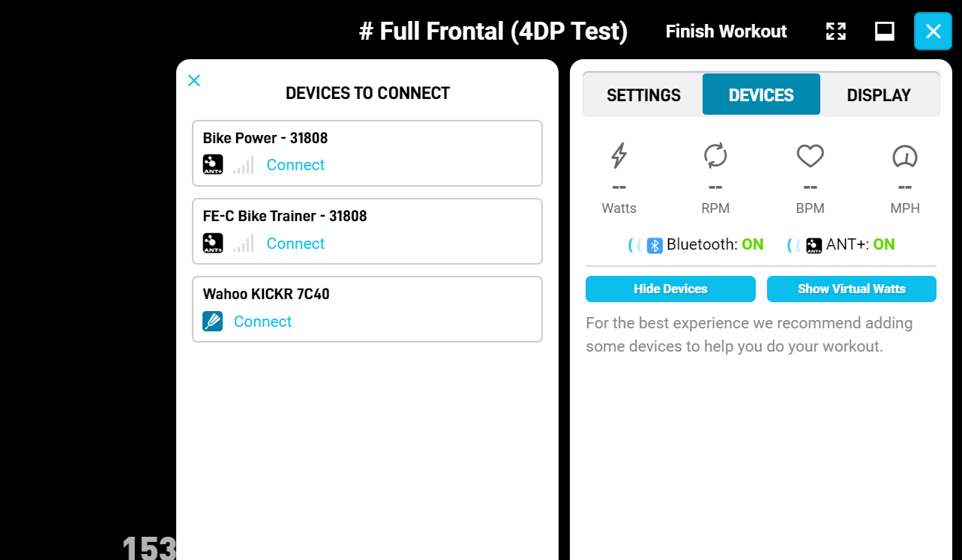
Task: Select the Devices tab
Action: [760, 94]
